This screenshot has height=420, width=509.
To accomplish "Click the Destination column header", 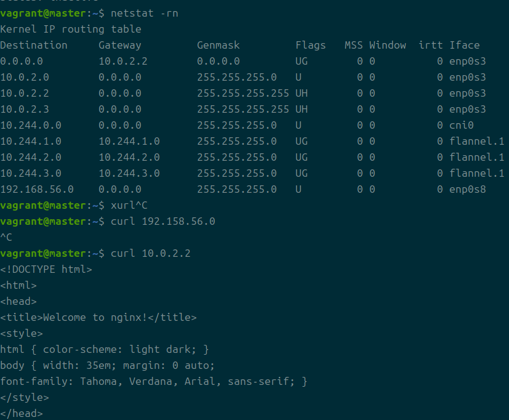I will click(x=34, y=45).
